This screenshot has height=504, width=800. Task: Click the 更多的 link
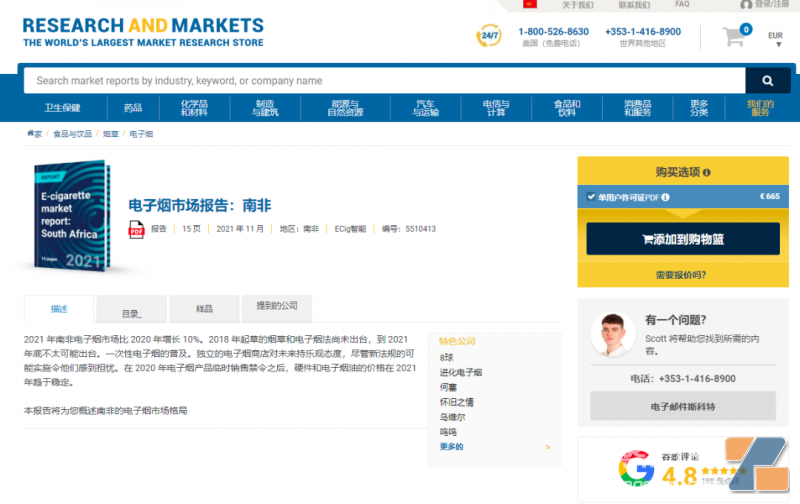pyautogui.click(x=452, y=446)
